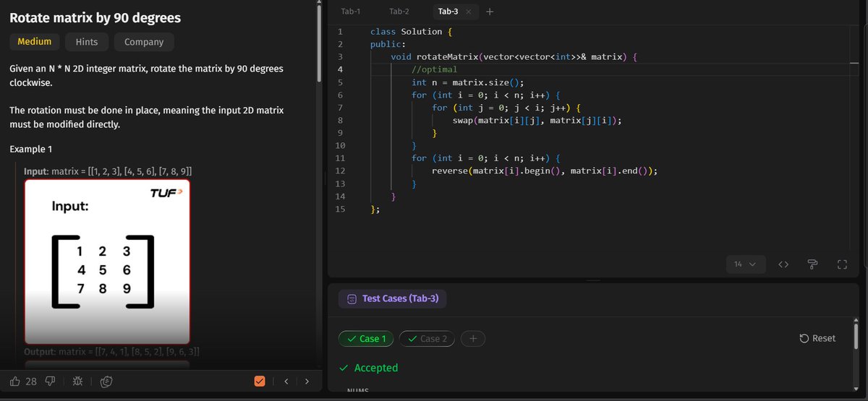Add a new test case with plus

click(x=472, y=338)
